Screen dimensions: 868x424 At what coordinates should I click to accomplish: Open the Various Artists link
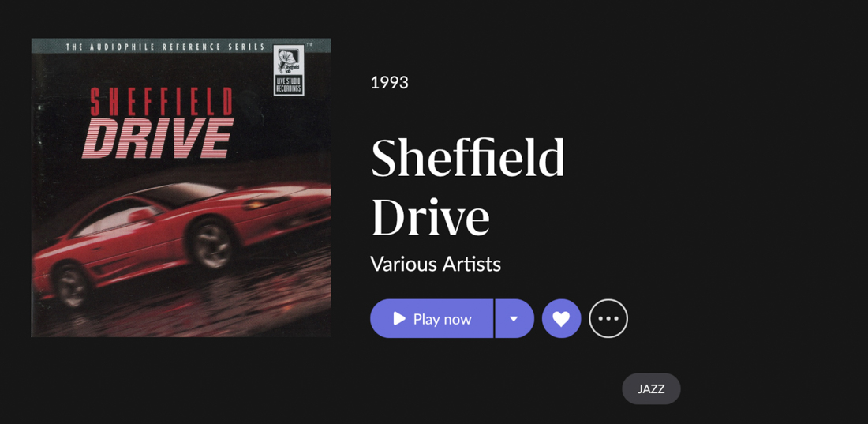436,264
